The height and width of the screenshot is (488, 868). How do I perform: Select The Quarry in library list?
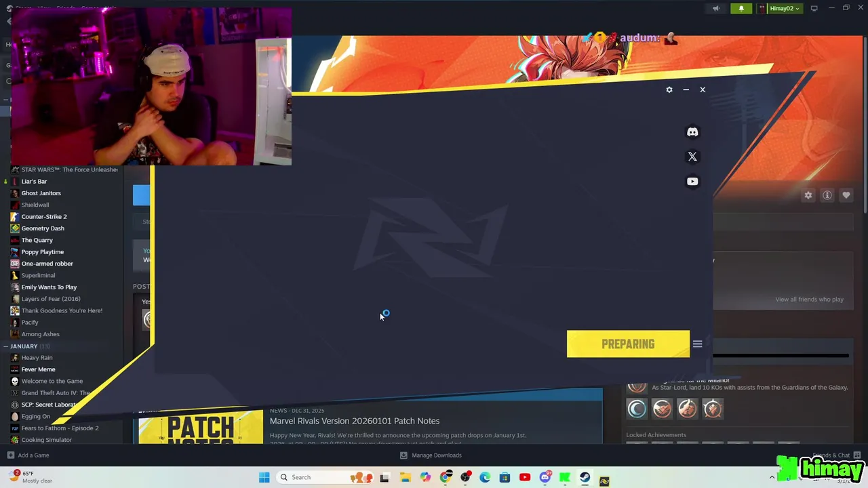point(37,240)
